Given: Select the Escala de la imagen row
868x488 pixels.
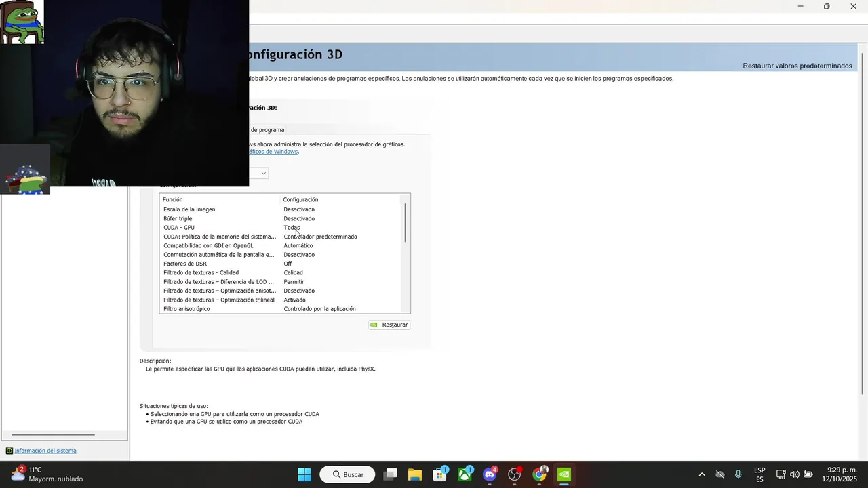Looking at the screenshot, I should (281, 209).
